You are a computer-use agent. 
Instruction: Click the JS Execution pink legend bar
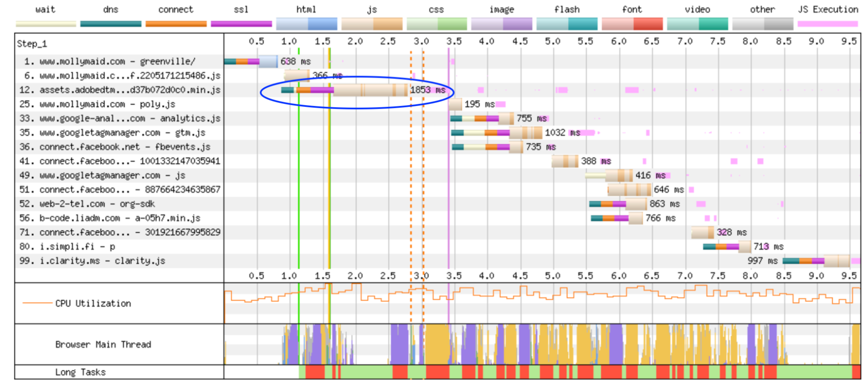tap(828, 24)
